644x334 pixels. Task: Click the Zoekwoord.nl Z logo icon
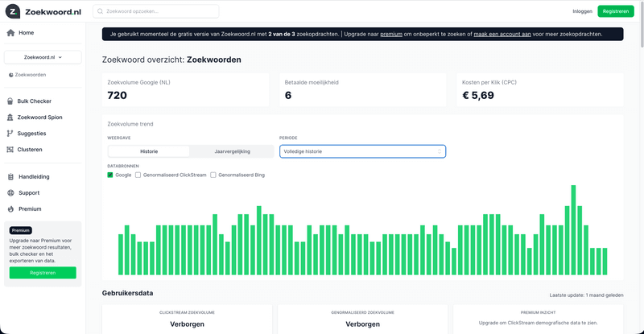tap(13, 11)
